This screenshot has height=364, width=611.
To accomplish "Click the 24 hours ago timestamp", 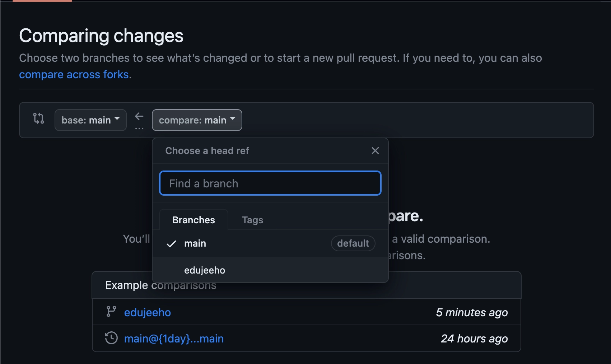I will coord(474,339).
